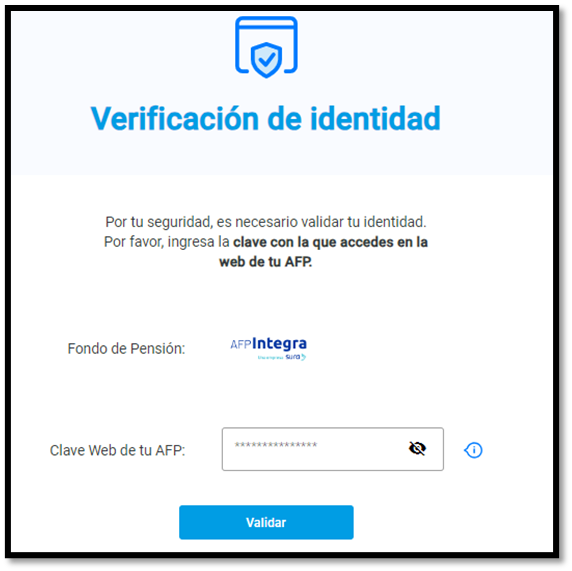The width and height of the screenshot is (572, 571).
Task: Click the Fondo de Pensión label
Action: (126, 349)
